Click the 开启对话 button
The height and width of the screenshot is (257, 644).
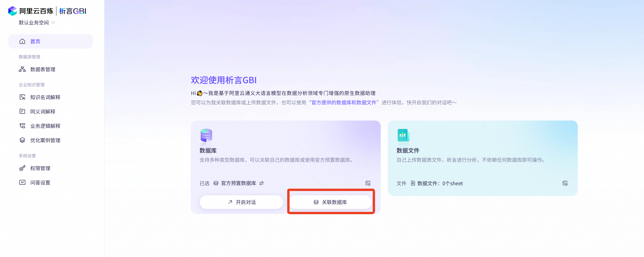pyautogui.click(x=241, y=202)
